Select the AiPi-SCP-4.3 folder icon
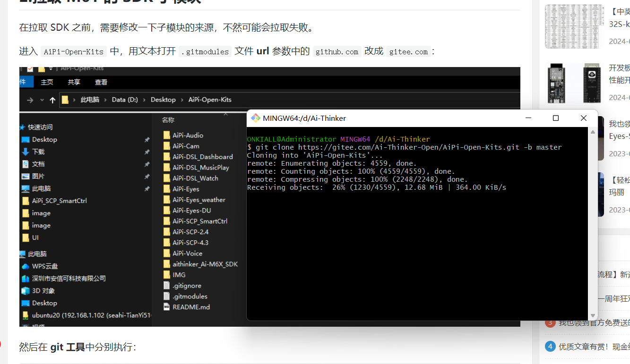This screenshot has width=630, height=364. 166,243
